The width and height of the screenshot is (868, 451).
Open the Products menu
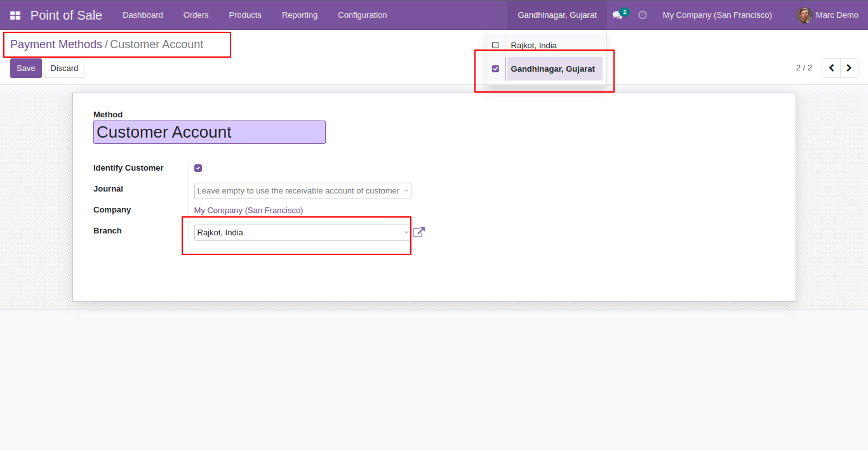pyautogui.click(x=245, y=15)
